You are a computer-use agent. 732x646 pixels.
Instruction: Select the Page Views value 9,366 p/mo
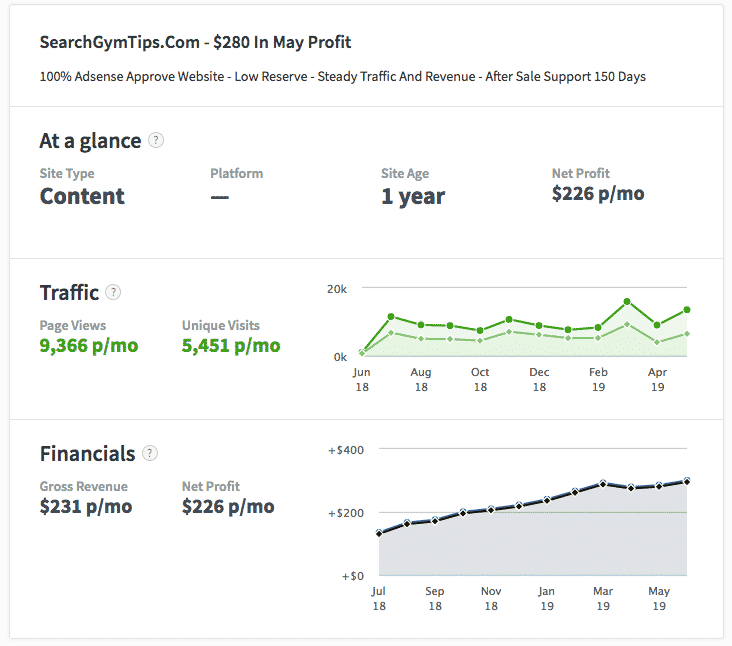pos(89,345)
